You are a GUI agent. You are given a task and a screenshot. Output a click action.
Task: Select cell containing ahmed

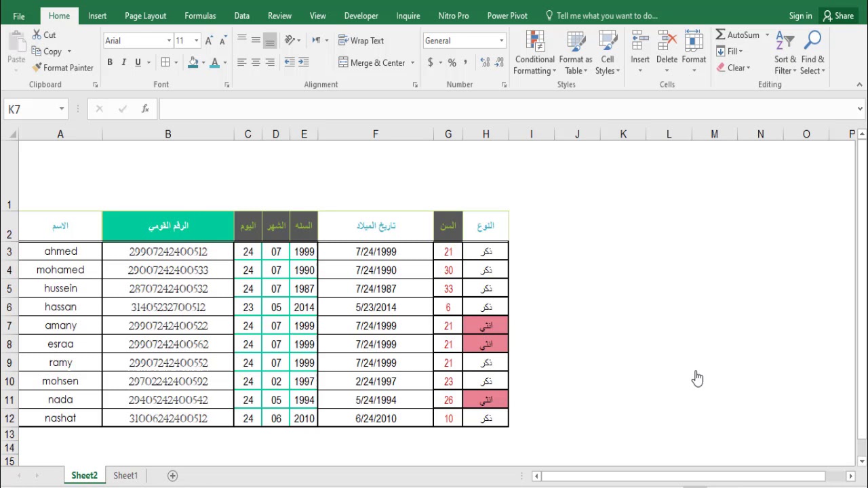[60, 251]
